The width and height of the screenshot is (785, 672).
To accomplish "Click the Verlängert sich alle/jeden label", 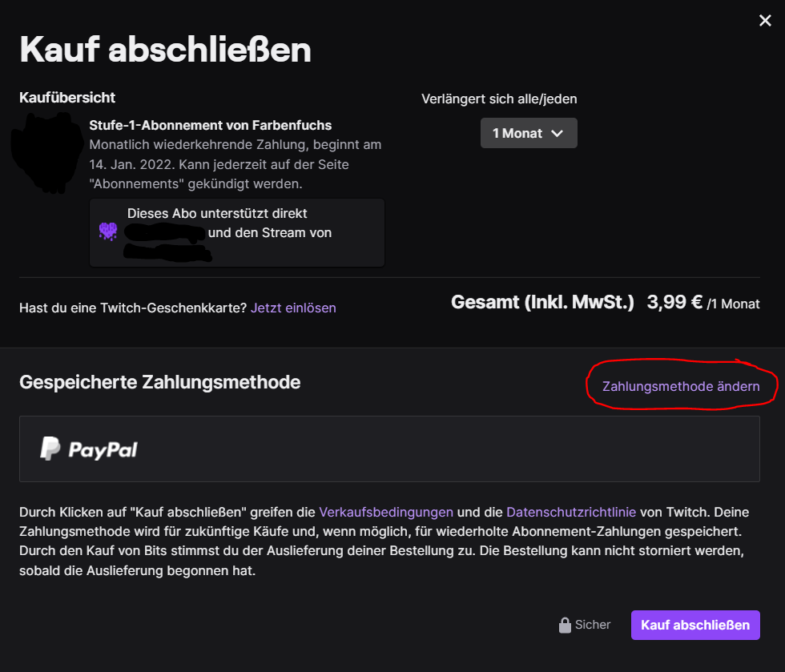I will [x=499, y=99].
